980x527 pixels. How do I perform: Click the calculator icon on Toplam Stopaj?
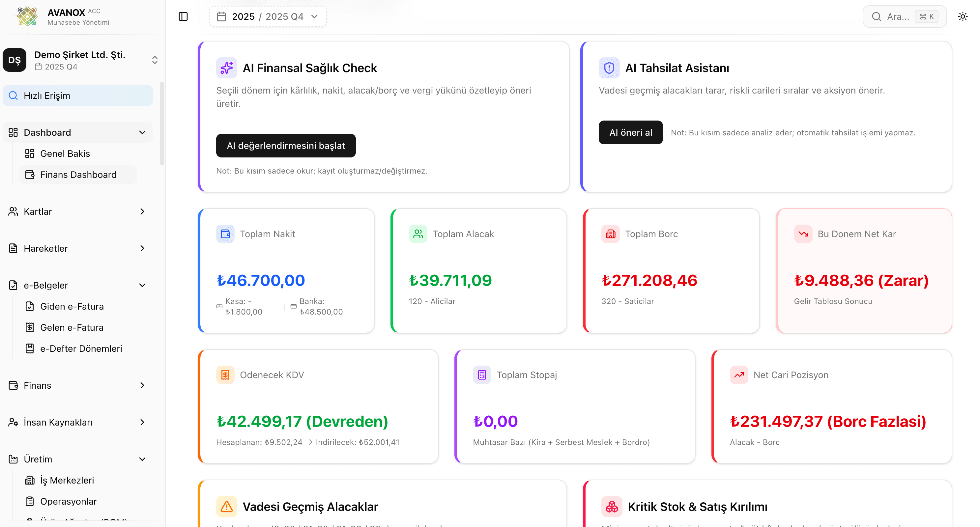(482, 375)
